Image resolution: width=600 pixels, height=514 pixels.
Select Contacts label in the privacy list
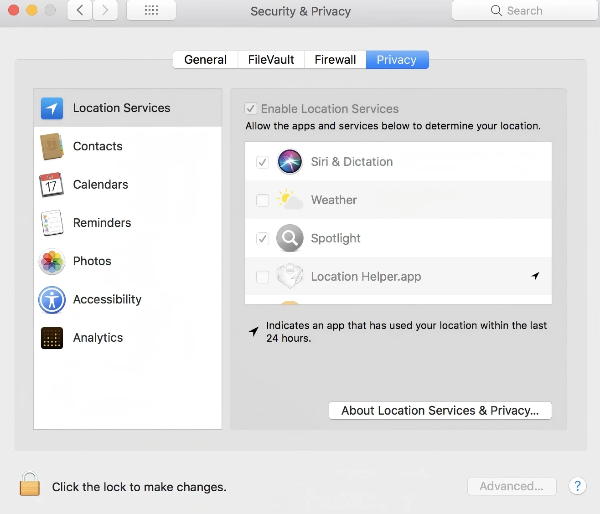point(98,146)
